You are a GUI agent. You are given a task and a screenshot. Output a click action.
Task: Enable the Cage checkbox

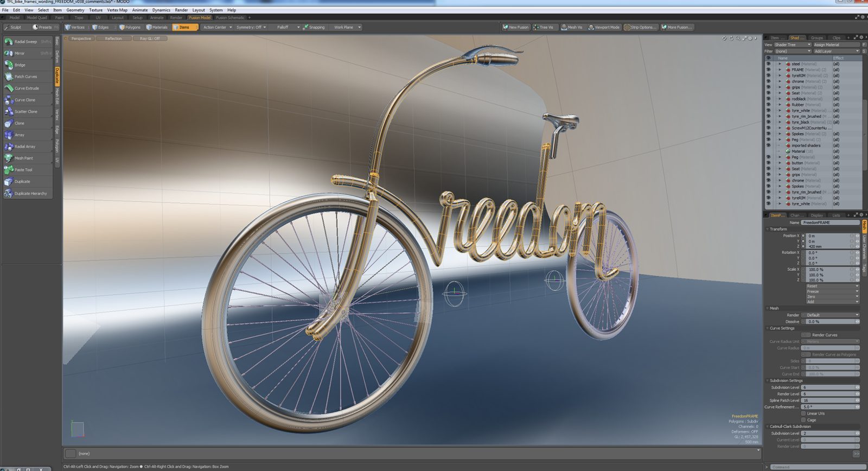[803, 420]
